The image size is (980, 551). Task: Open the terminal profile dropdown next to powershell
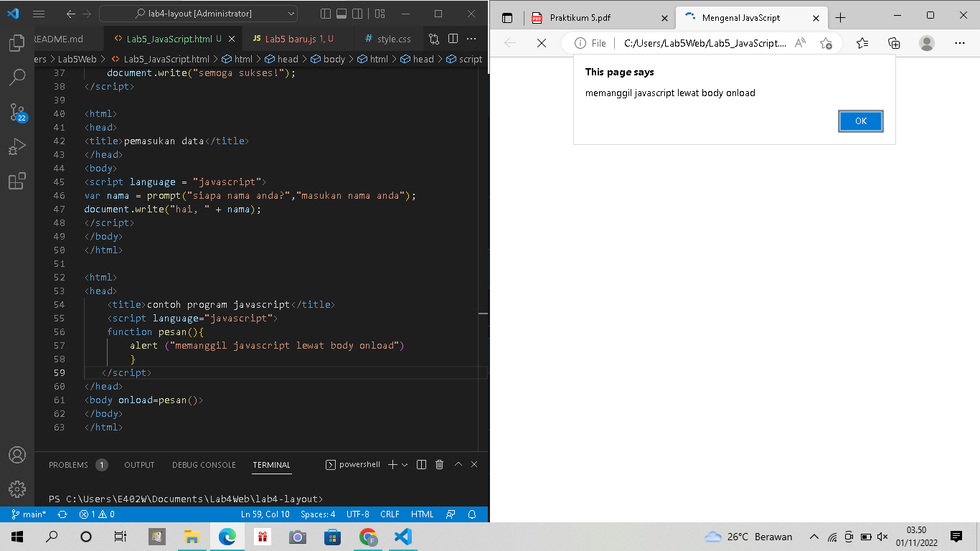pyautogui.click(x=404, y=464)
